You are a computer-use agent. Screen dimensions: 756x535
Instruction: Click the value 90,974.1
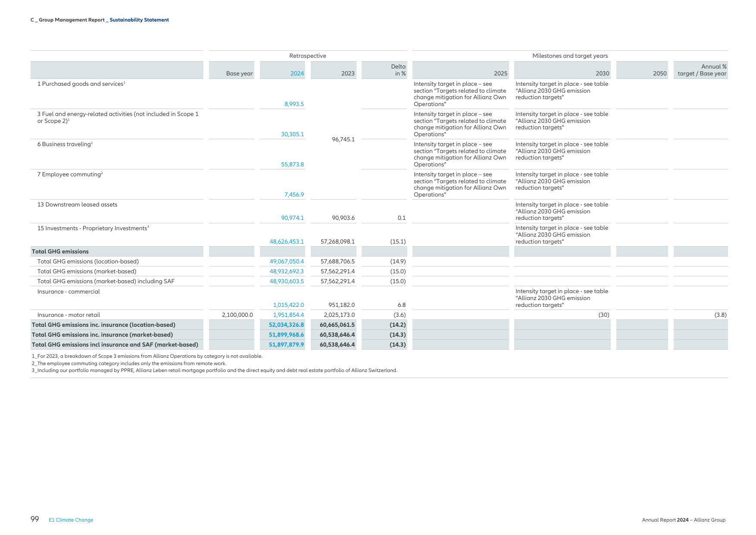coord(292,218)
